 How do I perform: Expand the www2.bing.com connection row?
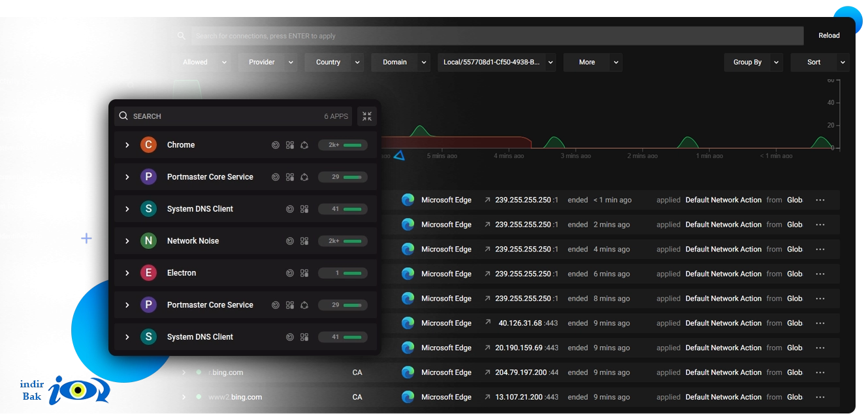click(184, 397)
